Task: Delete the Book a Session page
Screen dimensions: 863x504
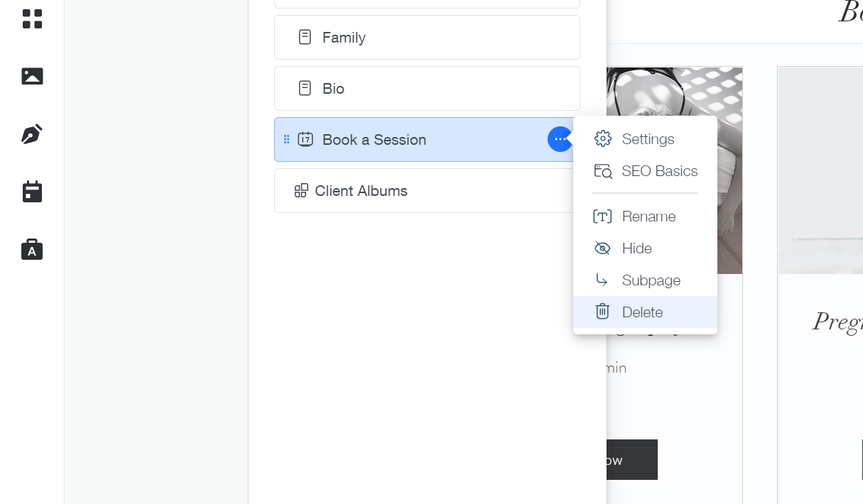Action: [x=642, y=312]
